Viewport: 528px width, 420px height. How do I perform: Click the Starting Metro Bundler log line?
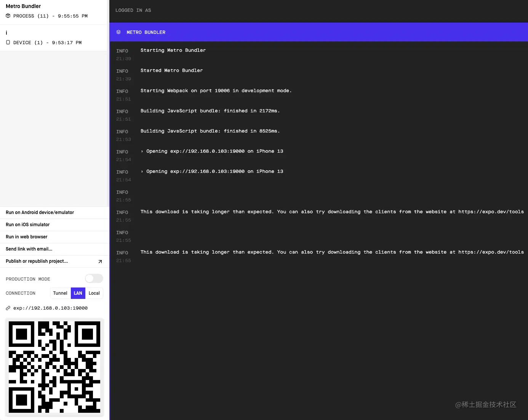click(x=173, y=50)
